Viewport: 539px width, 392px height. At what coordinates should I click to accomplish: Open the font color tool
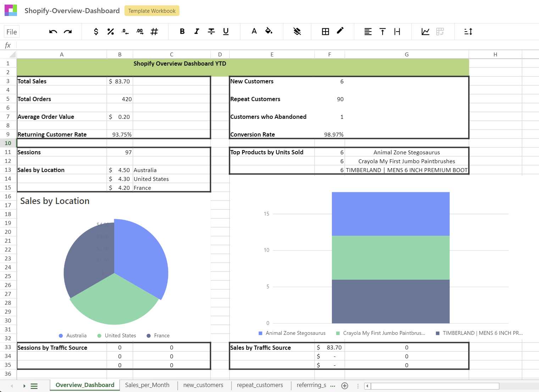pyautogui.click(x=254, y=31)
